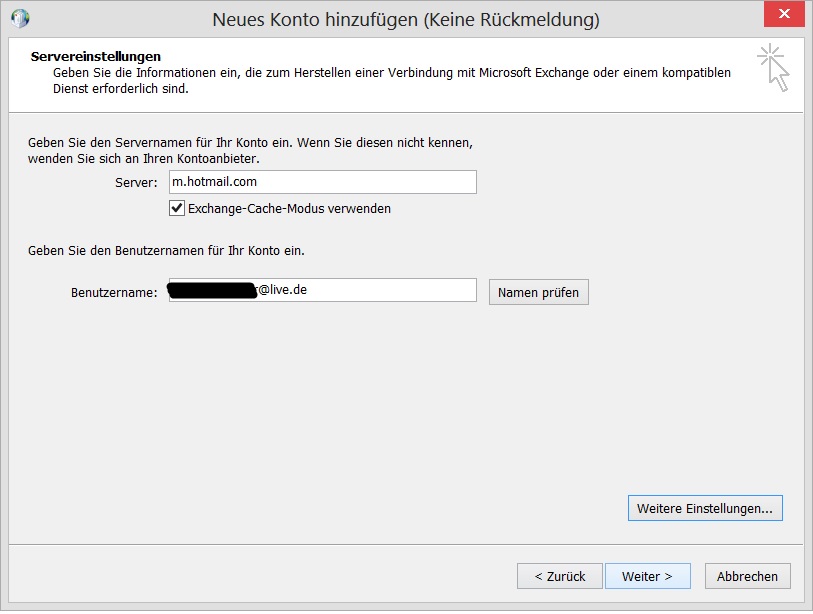Viewport: 813px width, 614px height.
Task: Click the Server: label
Action: 136,183
